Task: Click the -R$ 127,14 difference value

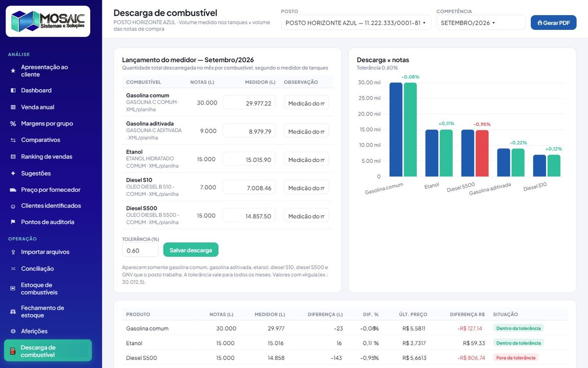Action: point(469,328)
